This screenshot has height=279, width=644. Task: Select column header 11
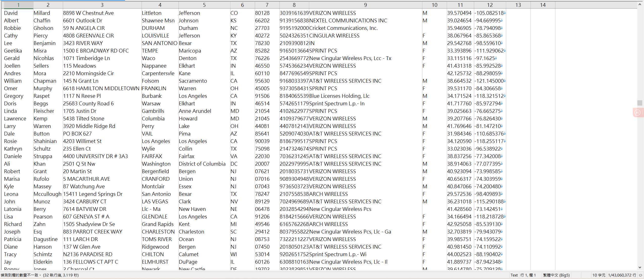click(460, 5)
